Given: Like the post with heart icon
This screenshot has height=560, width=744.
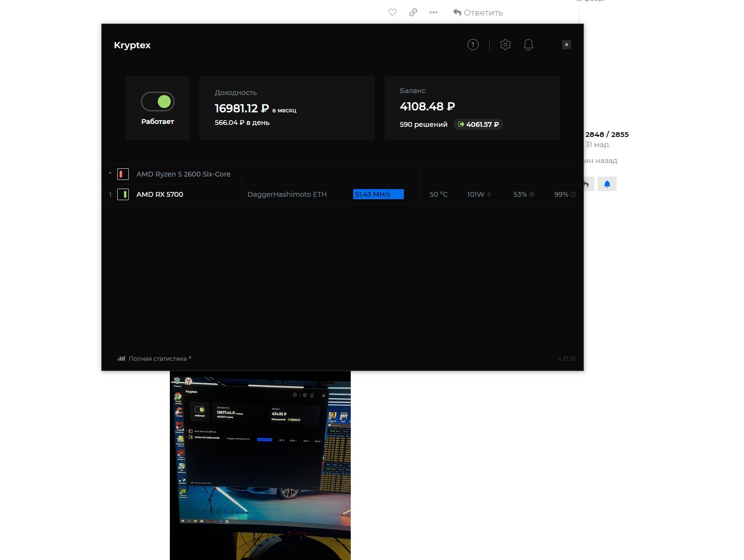Looking at the screenshot, I should point(392,13).
